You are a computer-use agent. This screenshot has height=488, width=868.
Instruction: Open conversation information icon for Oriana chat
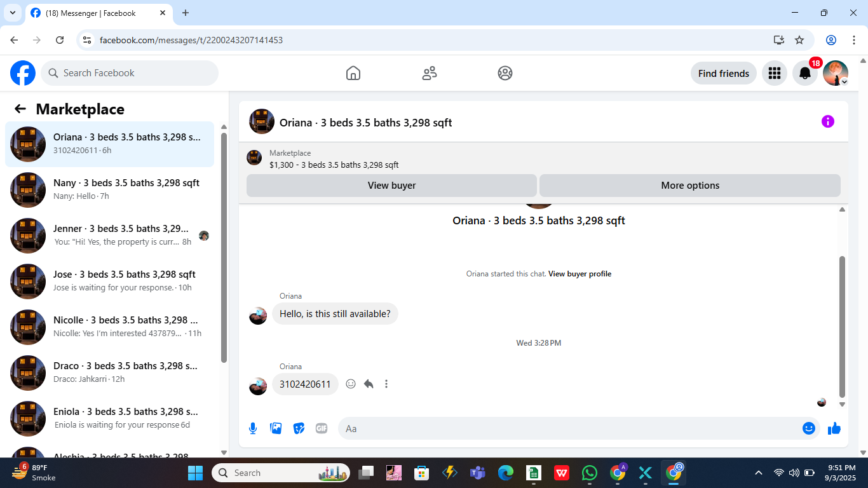(x=828, y=121)
